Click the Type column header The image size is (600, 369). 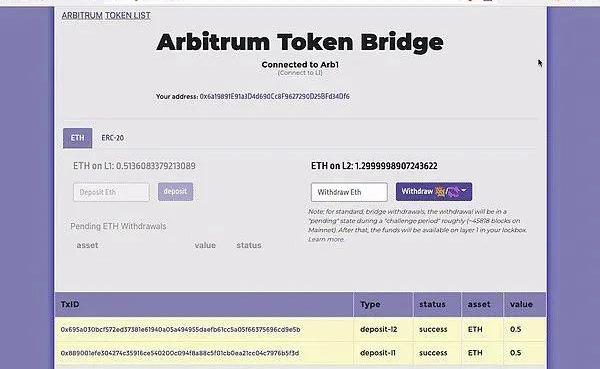click(370, 304)
